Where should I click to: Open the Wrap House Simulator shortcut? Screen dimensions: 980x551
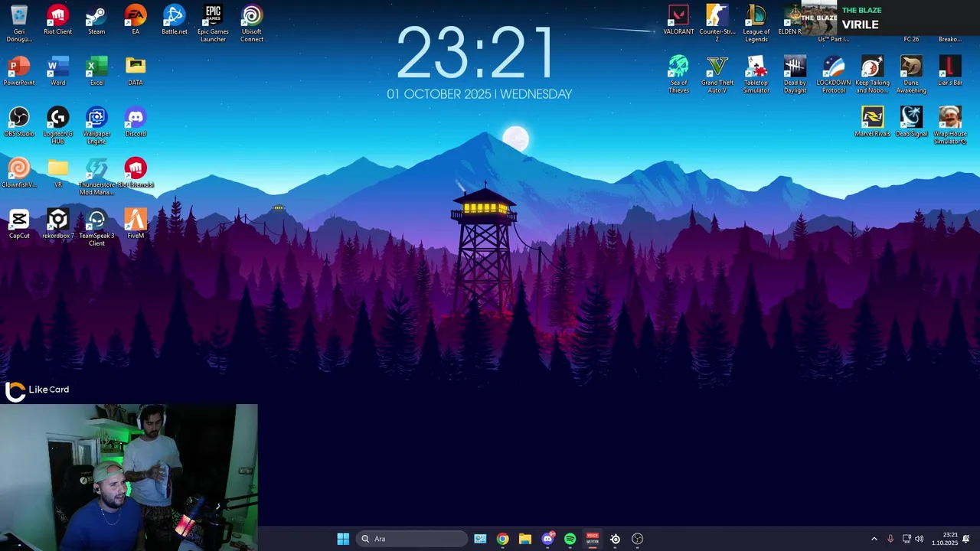point(950,126)
